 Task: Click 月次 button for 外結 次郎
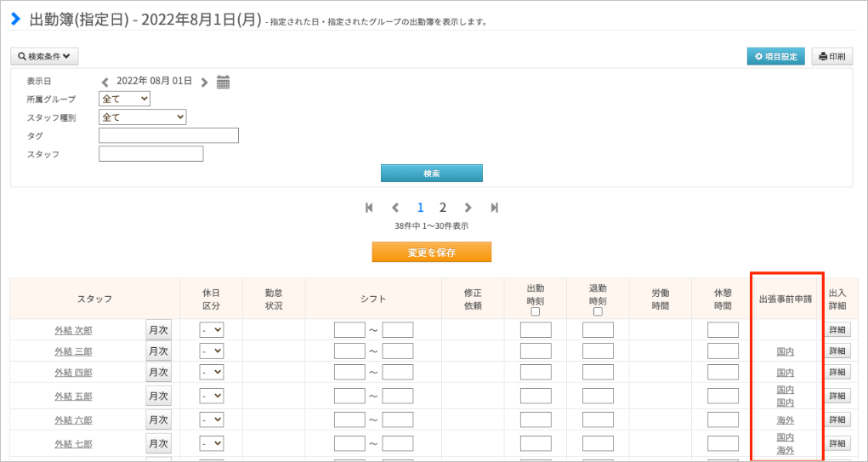click(159, 329)
